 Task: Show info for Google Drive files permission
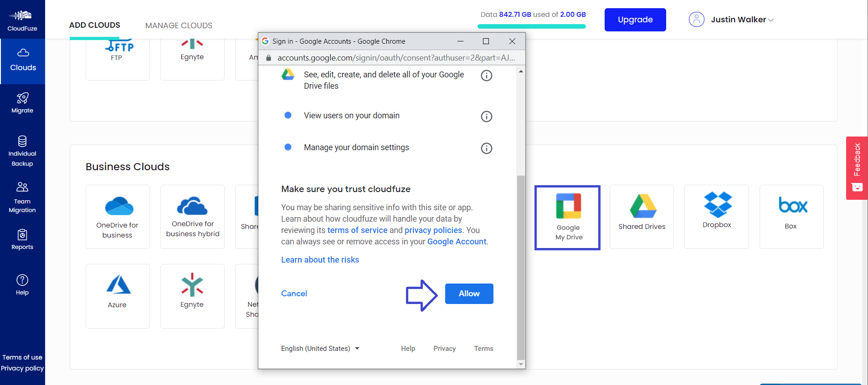[487, 76]
